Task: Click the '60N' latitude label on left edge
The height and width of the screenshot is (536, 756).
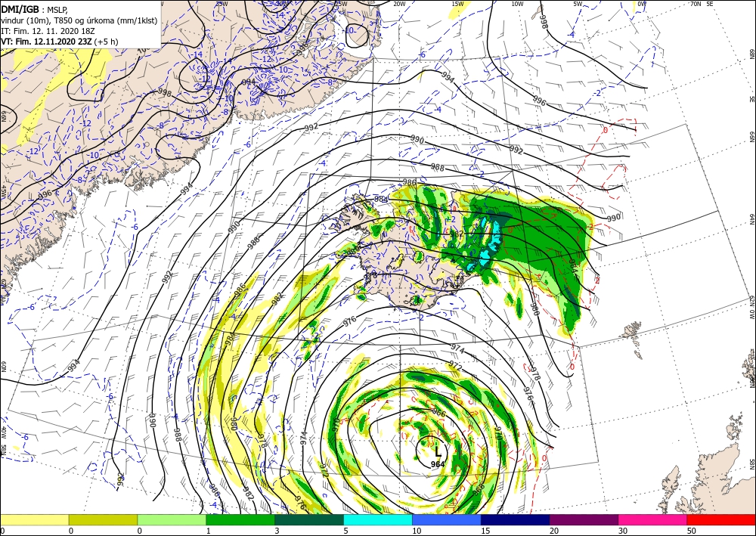Action: 3,367
